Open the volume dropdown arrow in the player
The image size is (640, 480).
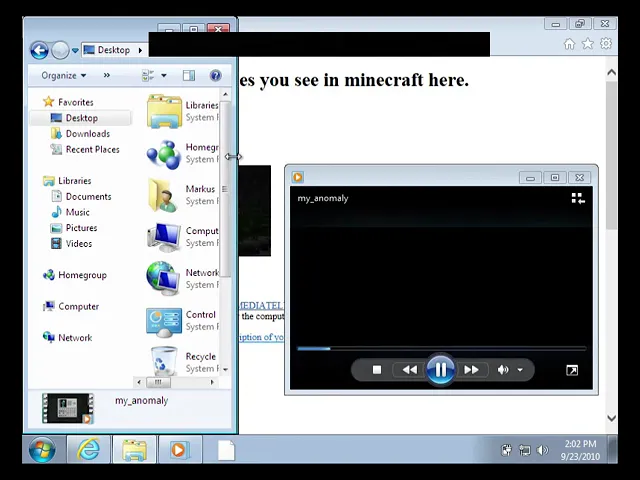click(520, 370)
